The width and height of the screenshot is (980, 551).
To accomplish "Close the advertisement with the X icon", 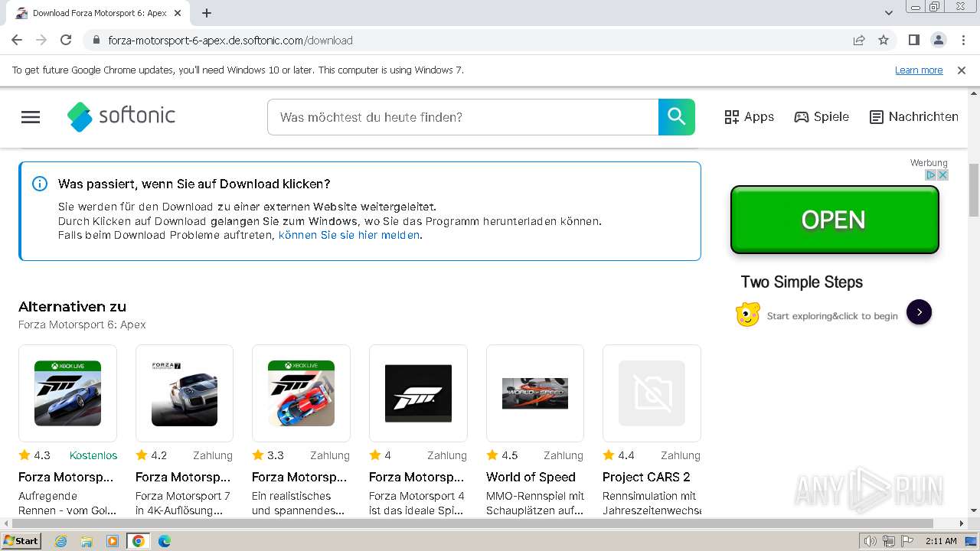I will [943, 175].
